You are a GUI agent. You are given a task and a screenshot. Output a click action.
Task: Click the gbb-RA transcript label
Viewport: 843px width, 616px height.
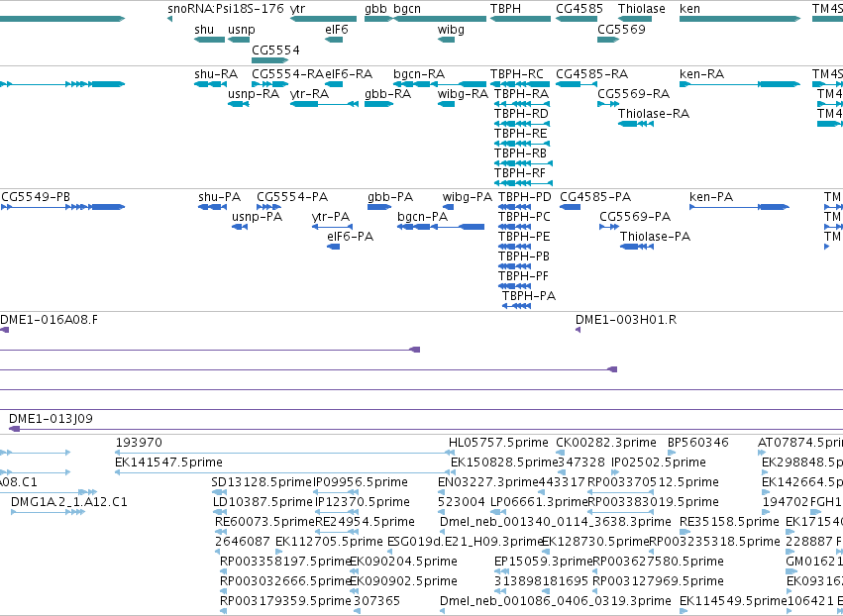387,94
